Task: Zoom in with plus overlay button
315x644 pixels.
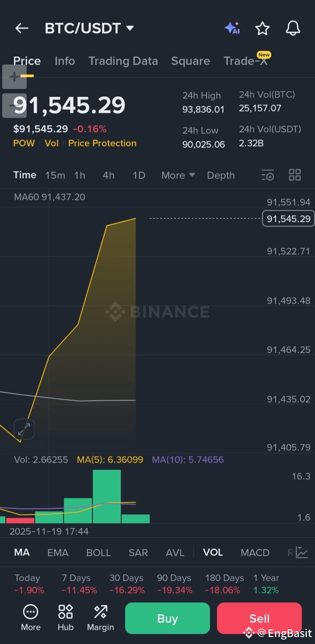Action: click(x=14, y=77)
